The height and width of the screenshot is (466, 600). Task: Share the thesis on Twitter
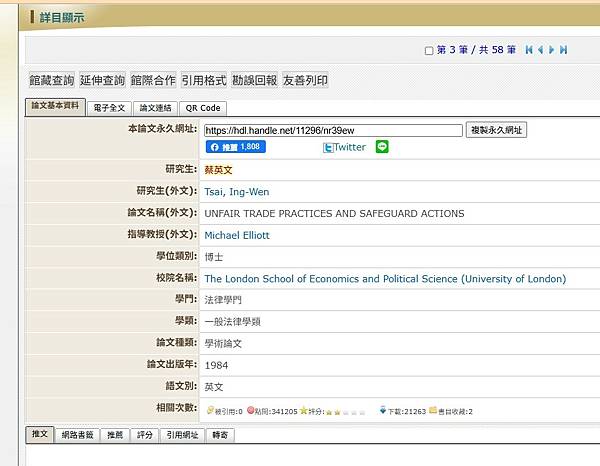tap(344, 147)
